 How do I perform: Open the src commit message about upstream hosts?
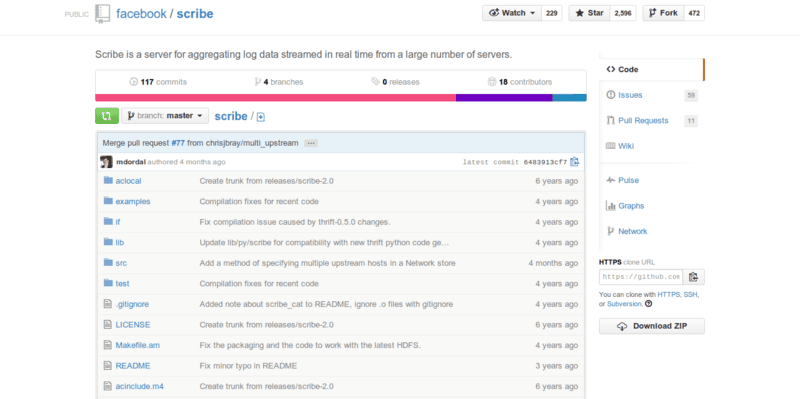pyautogui.click(x=328, y=263)
